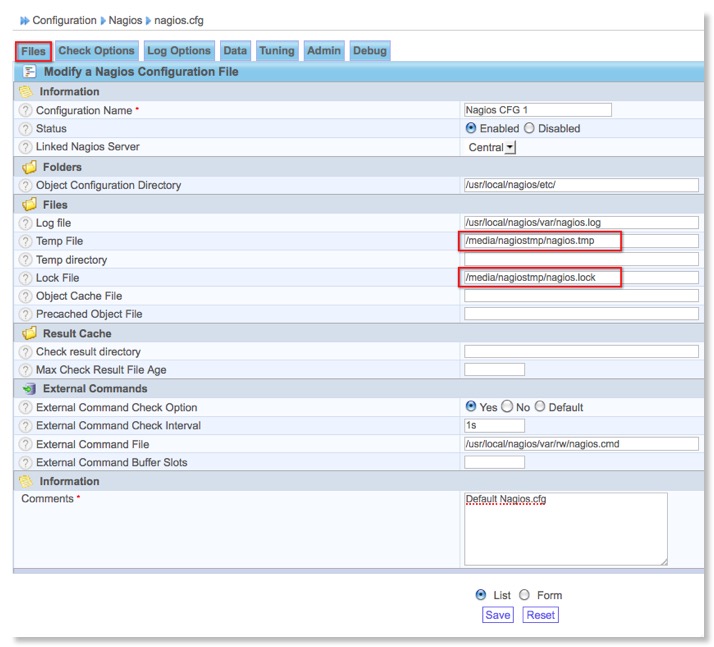The height and width of the screenshot is (647, 714).
Task: Click help icon for Object Cache File
Action: (x=25, y=296)
